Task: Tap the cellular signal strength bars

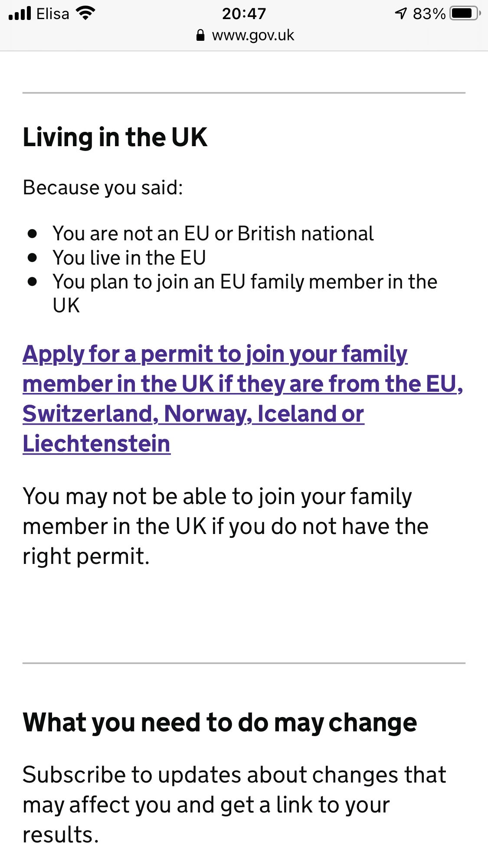Action: click(x=20, y=13)
